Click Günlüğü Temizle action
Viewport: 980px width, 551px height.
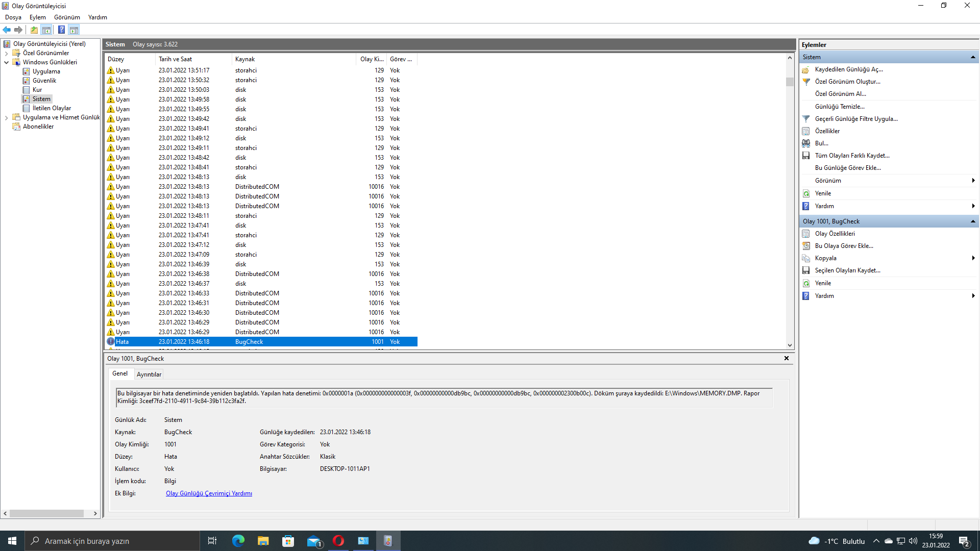coord(840,107)
